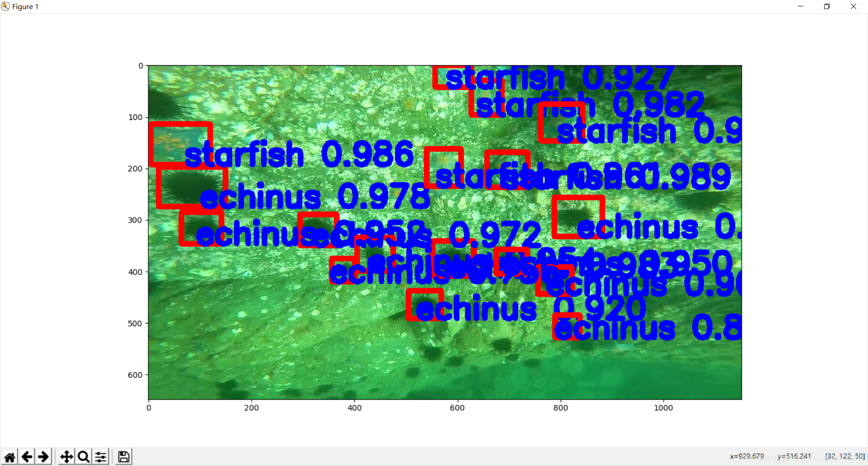Minimize the Figure 1 window
The width and height of the screenshot is (868, 466).
click(801, 6)
